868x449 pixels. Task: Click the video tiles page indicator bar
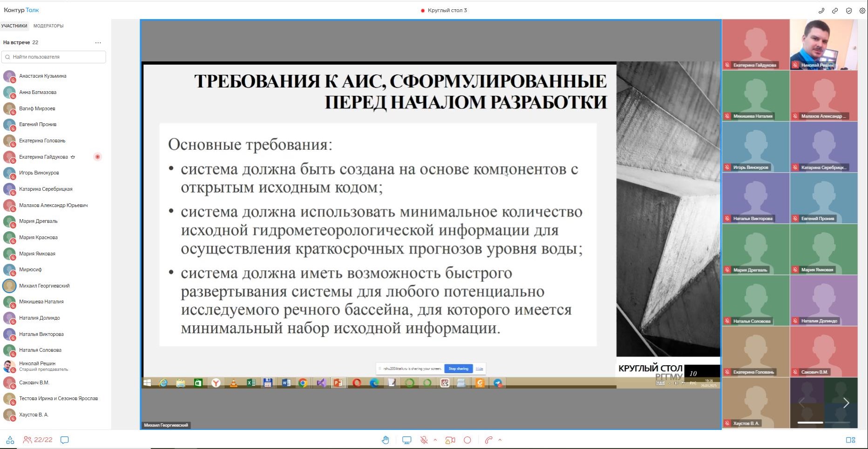coord(824,422)
